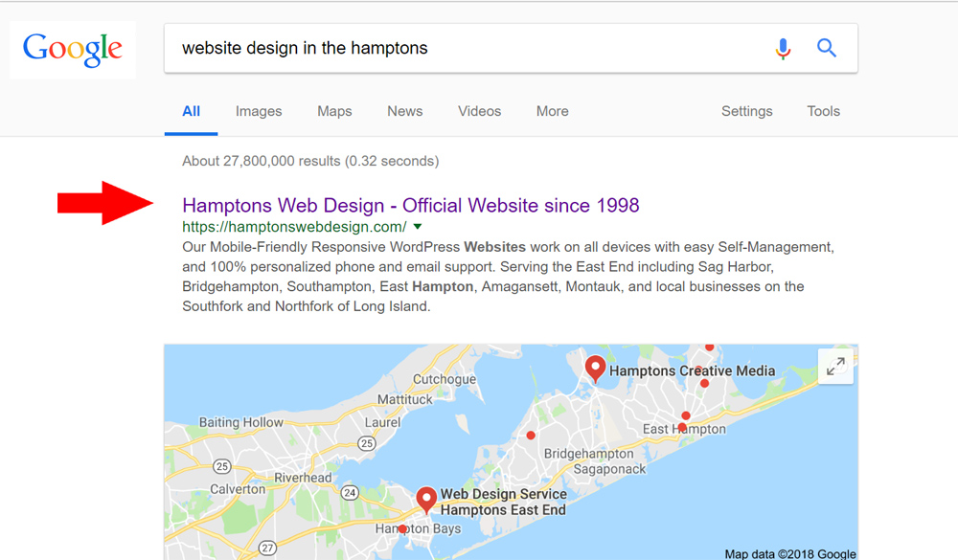The width and height of the screenshot is (958, 560).
Task: Open dropdown arrow beside hamptonswebdesign.com URL
Action: point(418,227)
